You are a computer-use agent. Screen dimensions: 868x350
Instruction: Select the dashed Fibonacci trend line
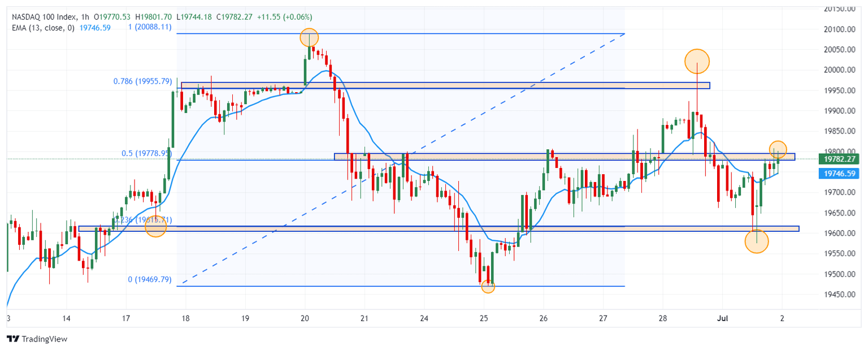(x=405, y=158)
